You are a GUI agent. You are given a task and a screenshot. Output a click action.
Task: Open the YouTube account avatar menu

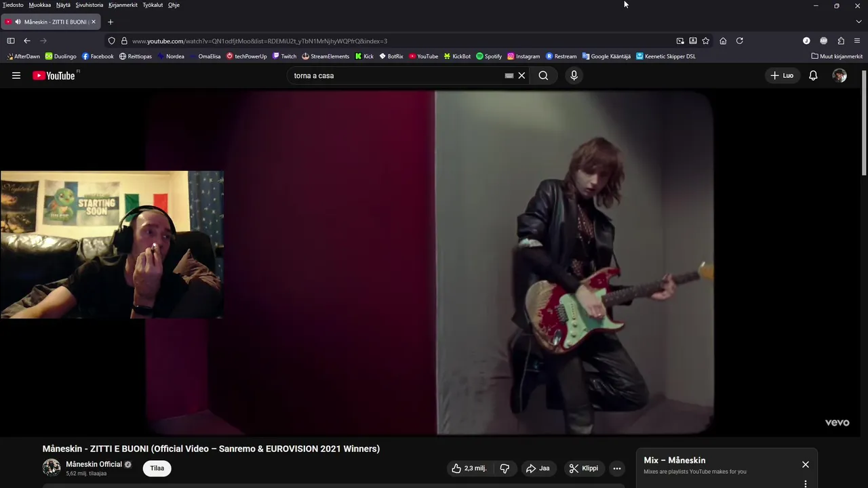pyautogui.click(x=840, y=76)
